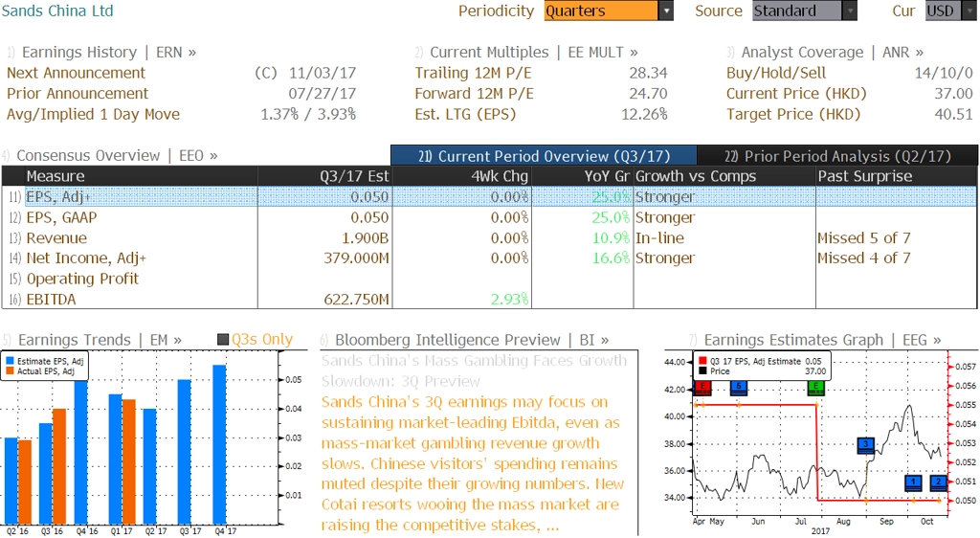Click the red E earnings marker on chart
Screen dimensions: 980x538
click(x=703, y=388)
